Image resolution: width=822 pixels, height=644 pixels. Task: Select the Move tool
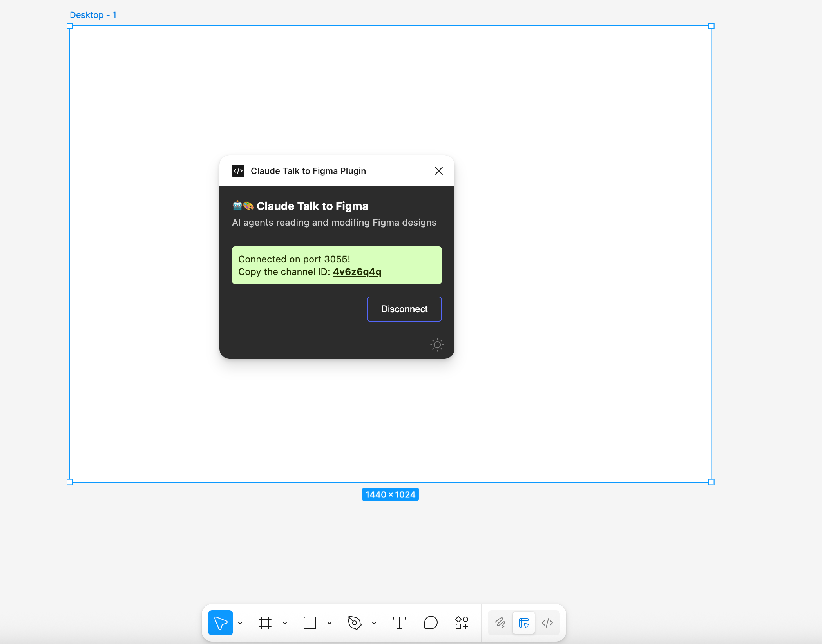220,622
